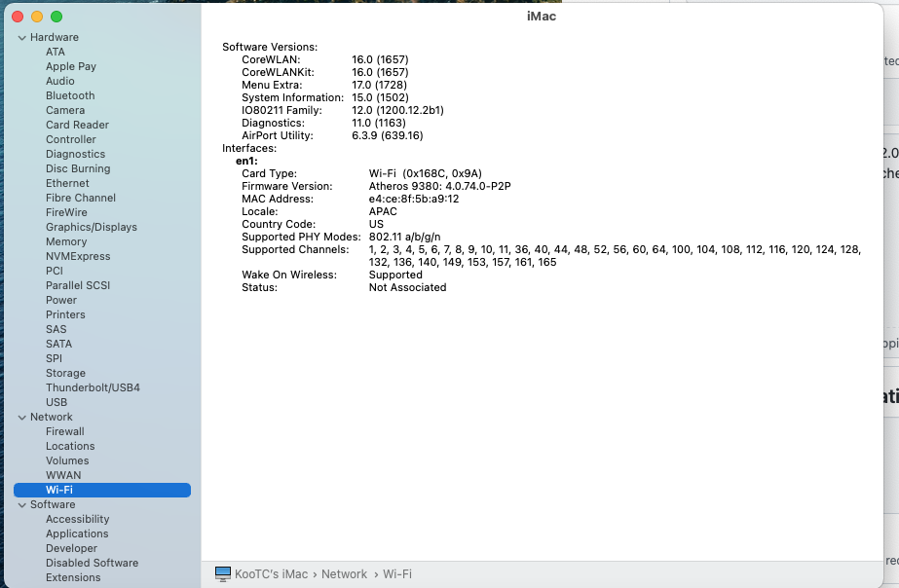The image size is (899, 588).
Task: Open Disabled Software entry
Action: pyautogui.click(x=93, y=564)
